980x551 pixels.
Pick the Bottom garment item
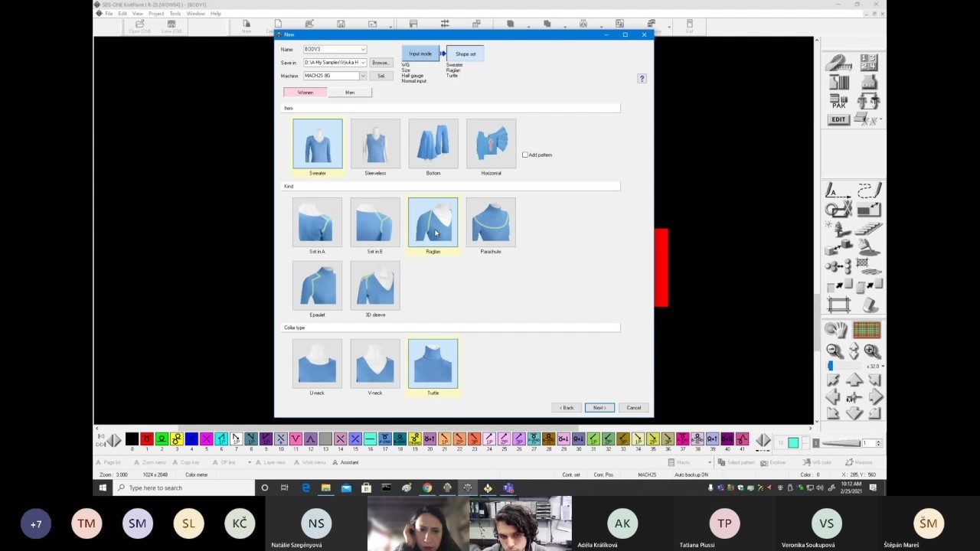(x=433, y=144)
